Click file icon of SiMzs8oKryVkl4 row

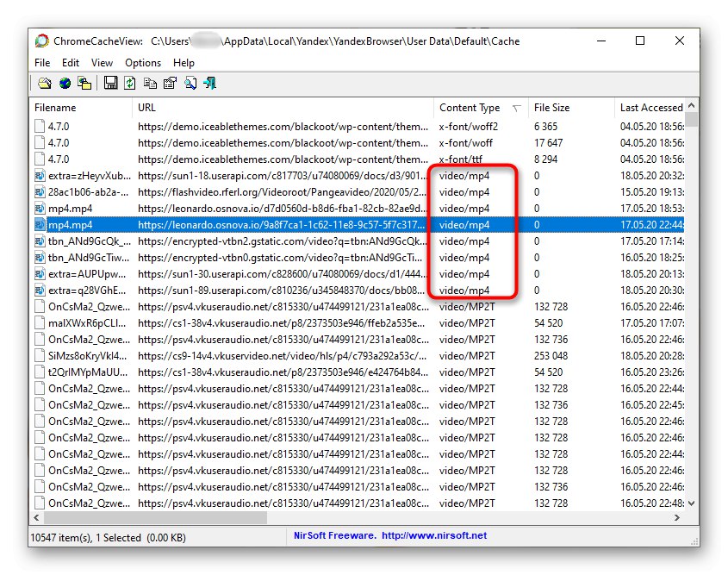[x=40, y=356]
